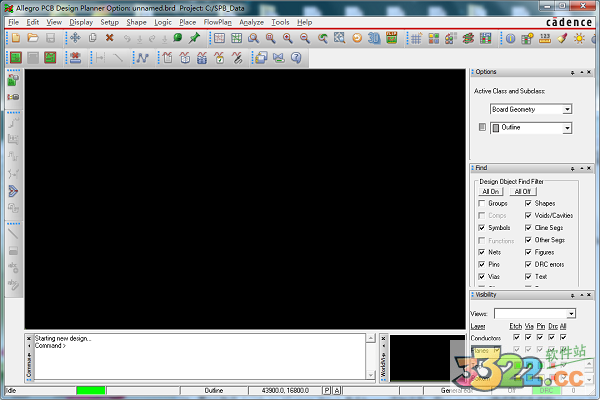Click the coordinates readout in status bar
The image size is (600, 400).
pyautogui.click(x=285, y=390)
